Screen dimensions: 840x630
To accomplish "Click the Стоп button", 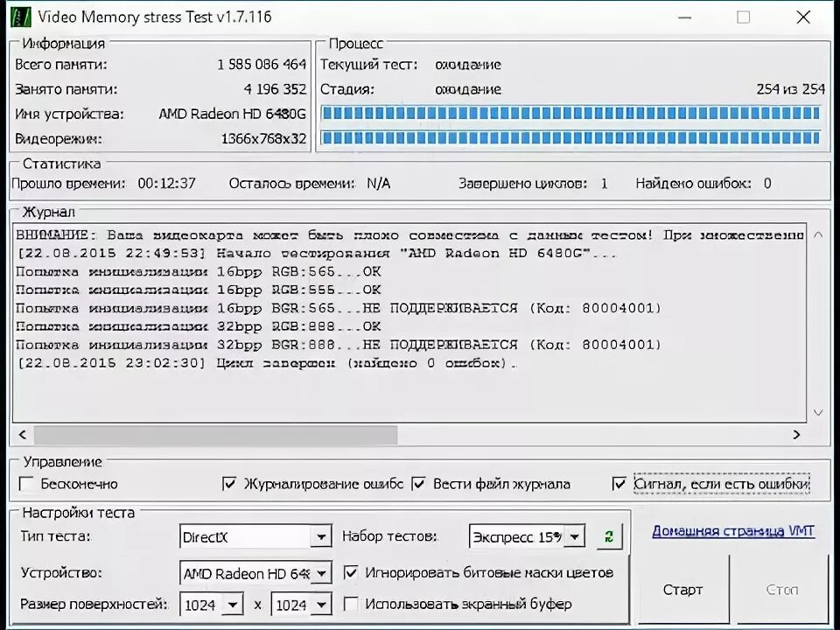I will click(781, 590).
